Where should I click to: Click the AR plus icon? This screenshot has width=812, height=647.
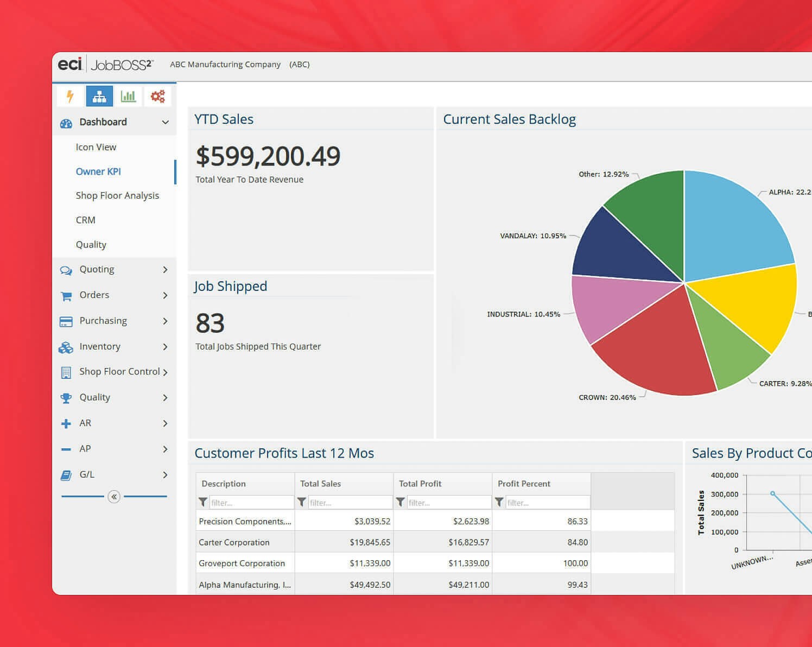pyautogui.click(x=66, y=424)
